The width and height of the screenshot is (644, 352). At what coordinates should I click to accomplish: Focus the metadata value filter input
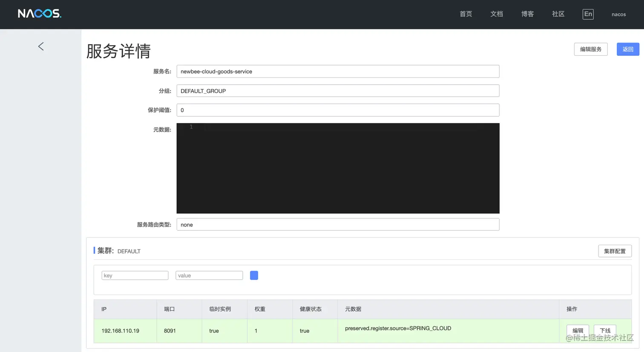209,275
